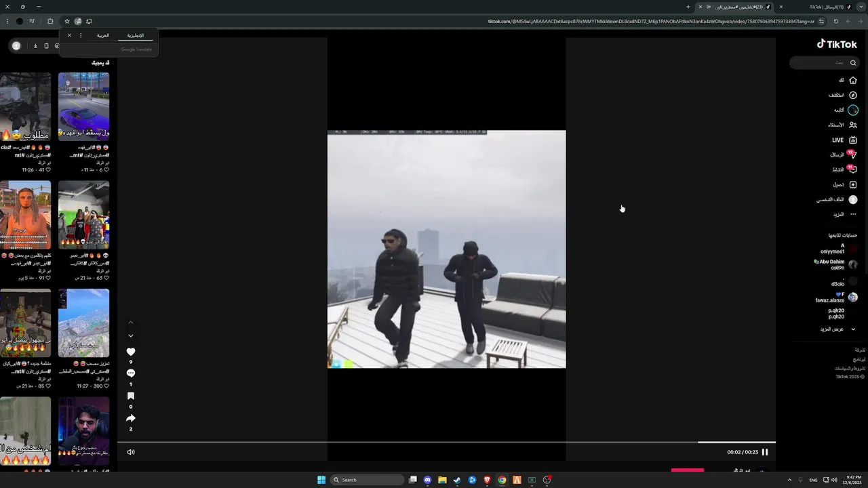Reload the page
The width and height of the screenshot is (868, 488).
[x=835, y=21]
